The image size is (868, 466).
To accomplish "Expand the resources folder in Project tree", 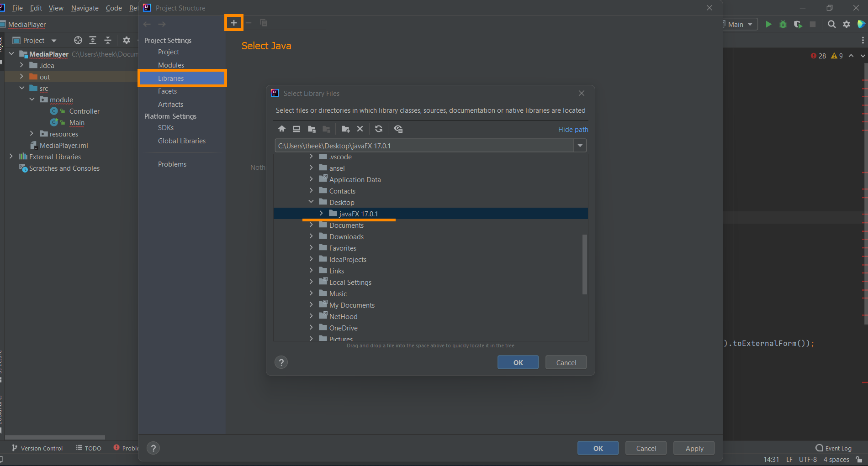I will click(32, 133).
